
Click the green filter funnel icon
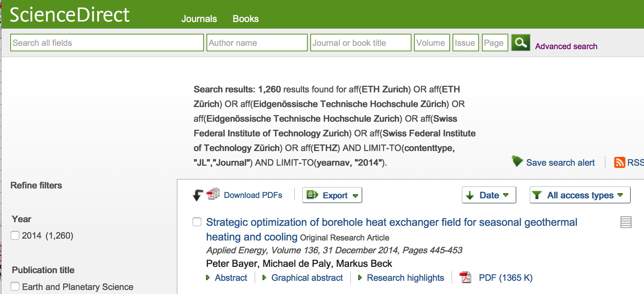tap(537, 195)
